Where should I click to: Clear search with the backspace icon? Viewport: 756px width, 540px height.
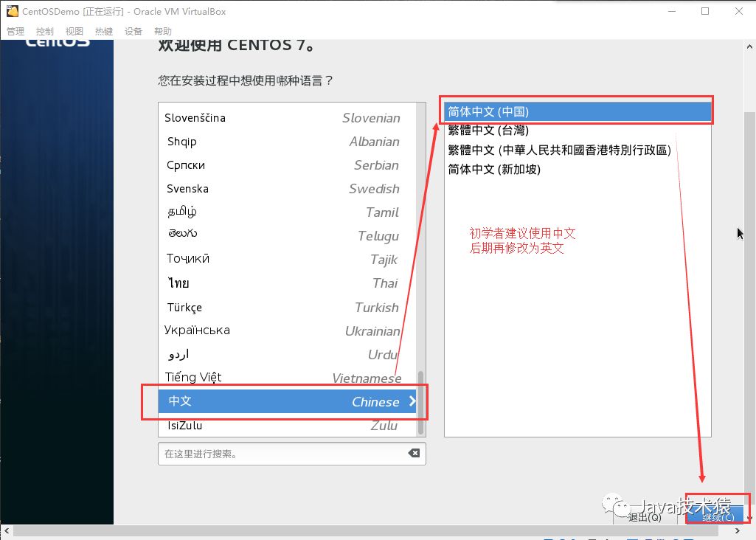click(414, 453)
